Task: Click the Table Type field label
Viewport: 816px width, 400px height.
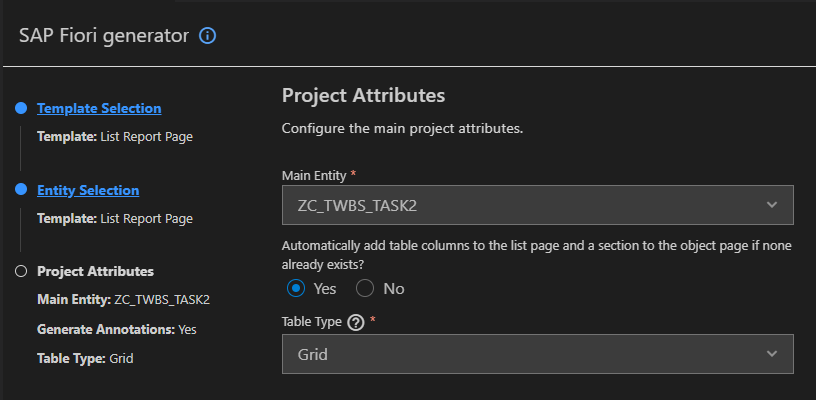Action: pos(311,322)
